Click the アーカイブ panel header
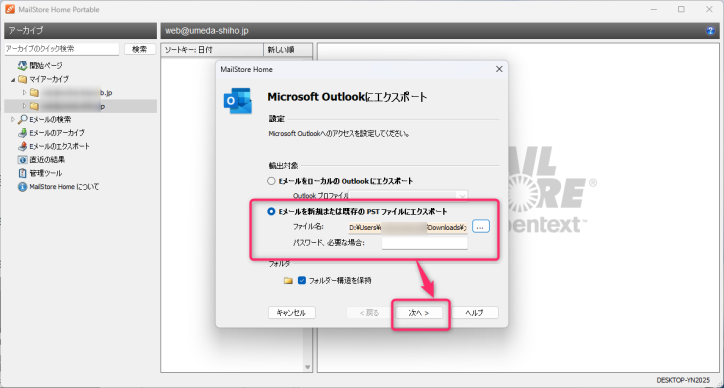Viewport: 724px width, 388px height. coord(80,31)
